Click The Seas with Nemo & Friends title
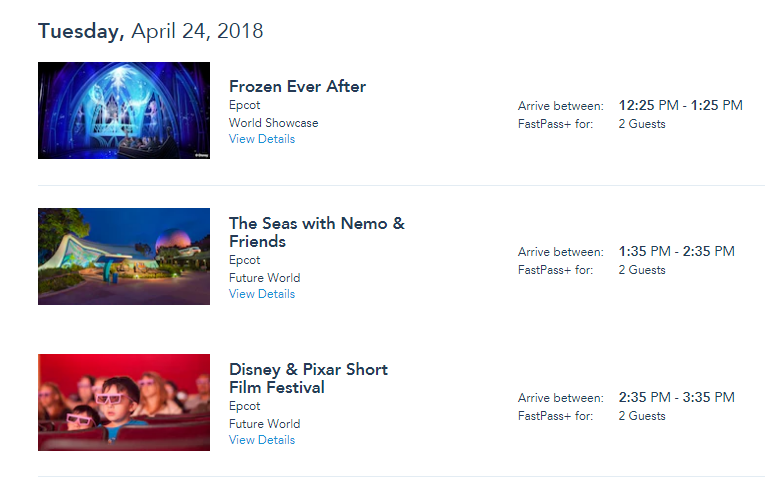This screenshot has height=496, width=774. tap(316, 232)
